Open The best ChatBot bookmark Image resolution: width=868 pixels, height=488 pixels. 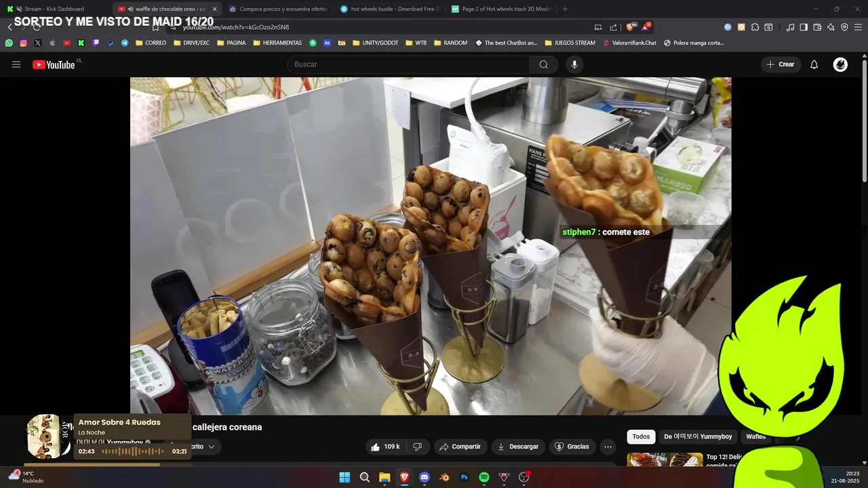click(507, 43)
